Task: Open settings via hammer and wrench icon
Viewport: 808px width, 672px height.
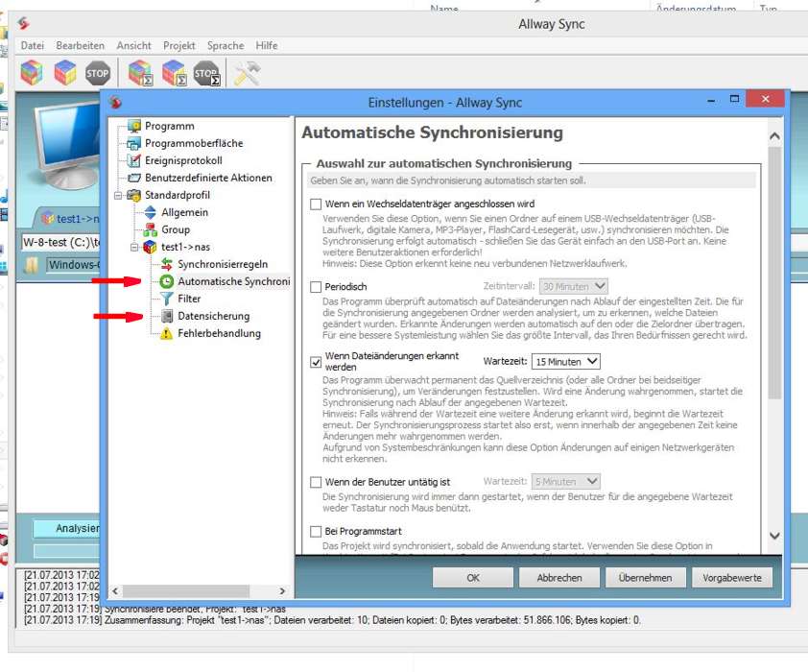Action: [x=247, y=73]
